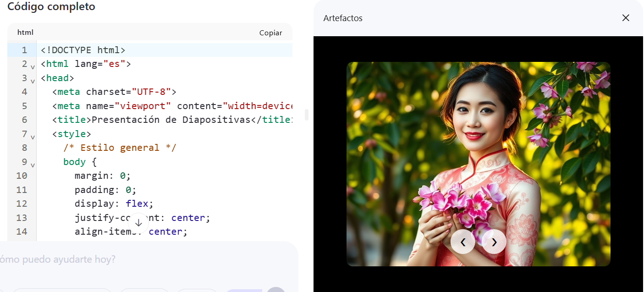Advance to the next slide

click(x=494, y=242)
